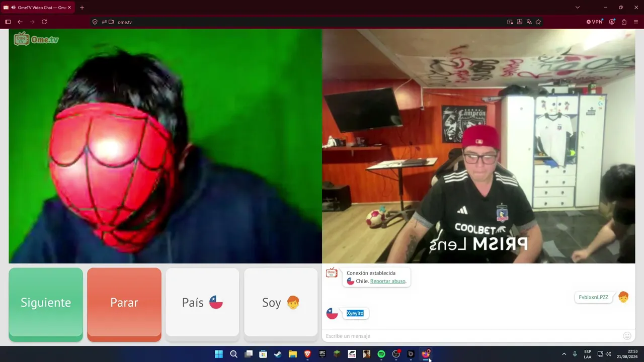The image size is (644, 362).
Task: Open a new browser tab
Action: pyautogui.click(x=82, y=8)
